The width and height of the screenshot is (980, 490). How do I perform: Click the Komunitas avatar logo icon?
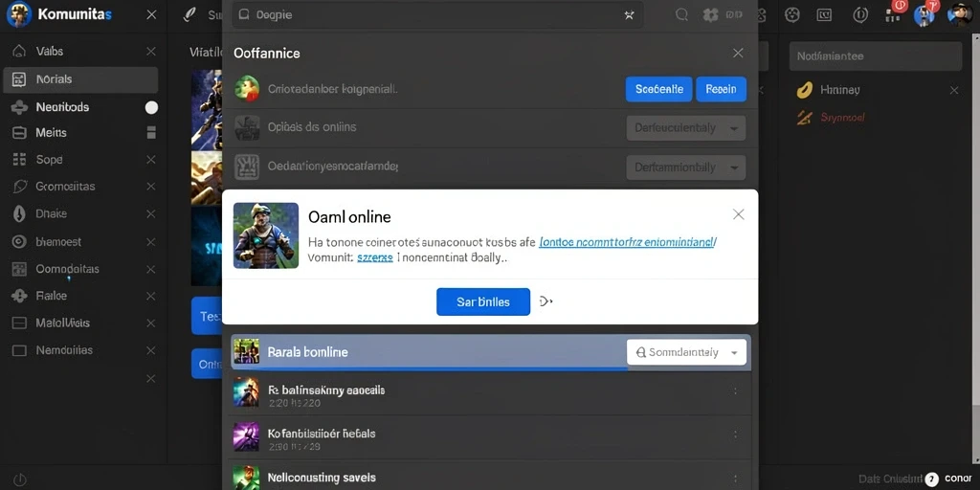click(19, 14)
